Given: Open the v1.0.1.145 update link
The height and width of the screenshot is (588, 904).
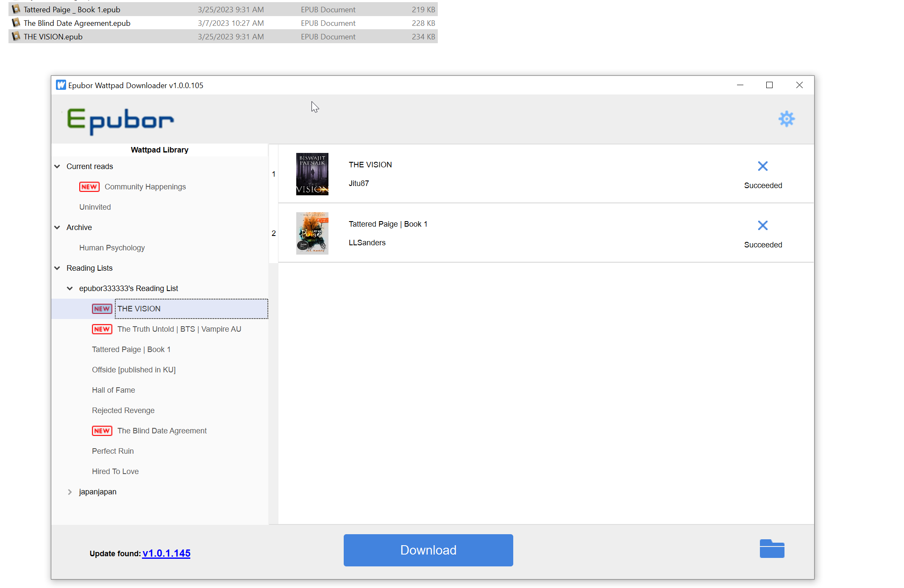Looking at the screenshot, I should point(166,553).
